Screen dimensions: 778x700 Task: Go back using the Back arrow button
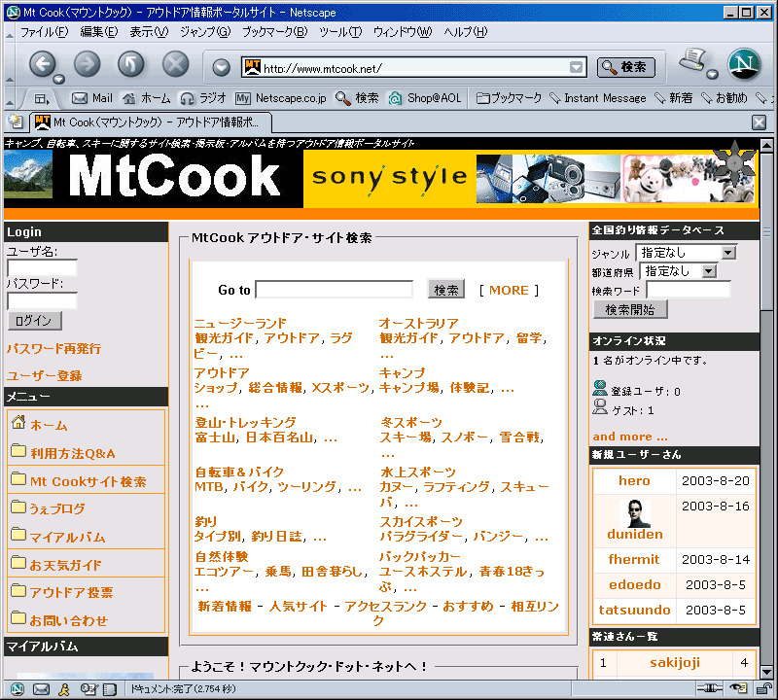(x=43, y=64)
